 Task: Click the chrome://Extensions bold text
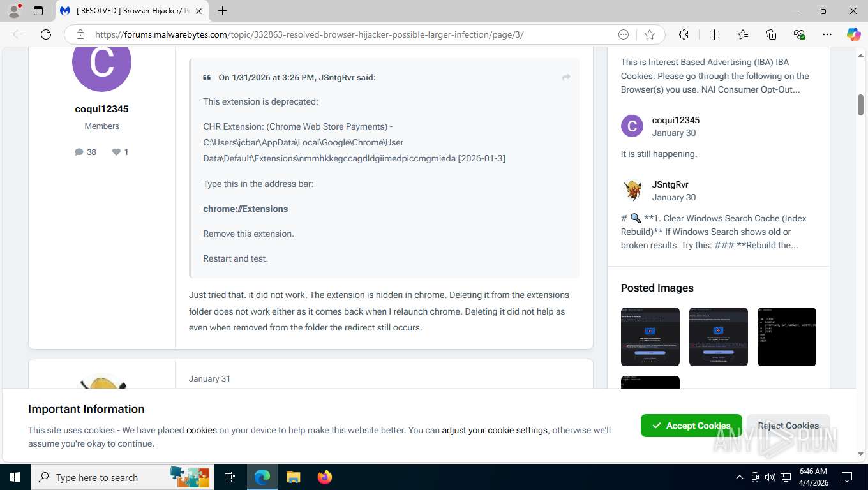tap(246, 209)
